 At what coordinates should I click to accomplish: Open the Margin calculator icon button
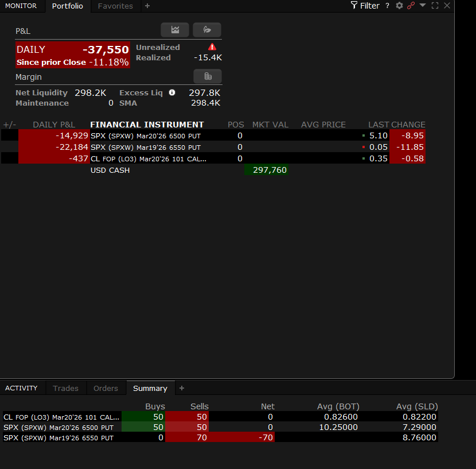point(208,76)
